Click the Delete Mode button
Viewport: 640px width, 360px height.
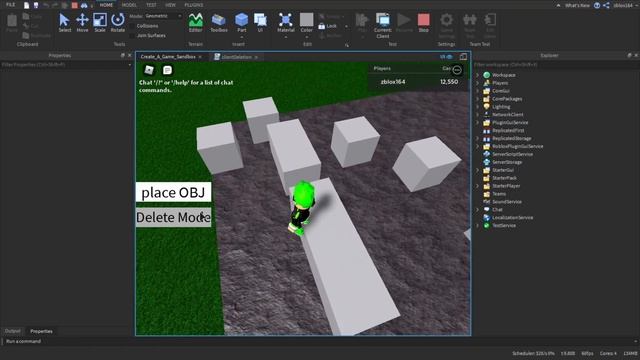(x=173, y=217)
